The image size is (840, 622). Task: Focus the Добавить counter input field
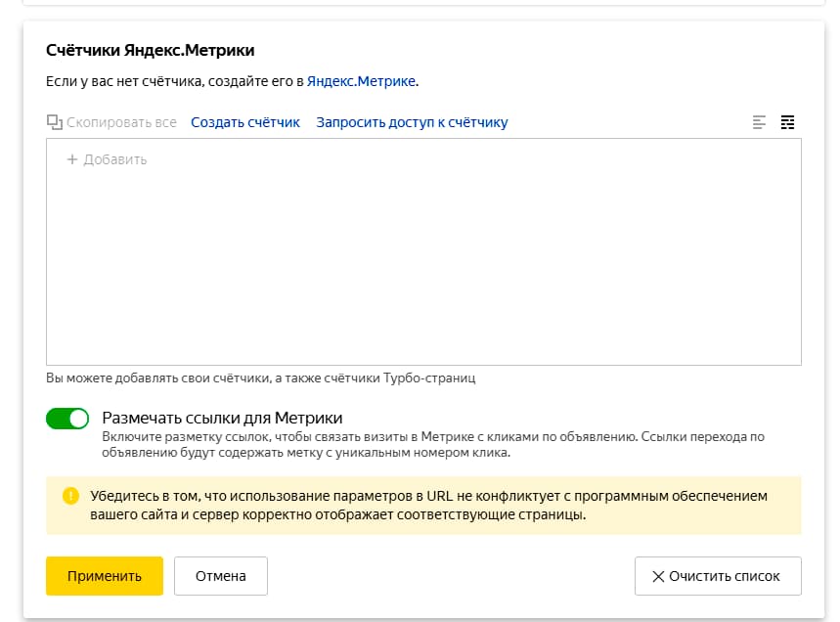[115, 159]
